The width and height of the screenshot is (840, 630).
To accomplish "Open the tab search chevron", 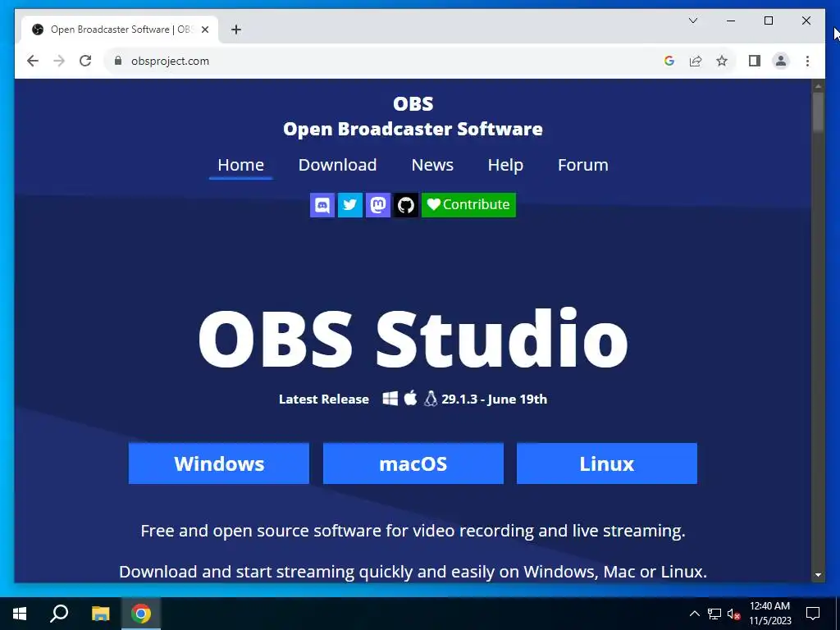I will click(693, 21).
